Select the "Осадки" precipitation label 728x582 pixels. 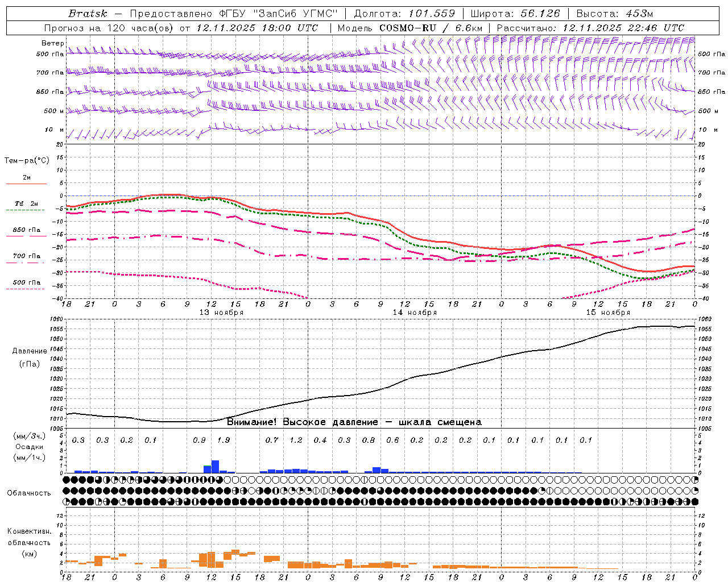click(30, 447)
